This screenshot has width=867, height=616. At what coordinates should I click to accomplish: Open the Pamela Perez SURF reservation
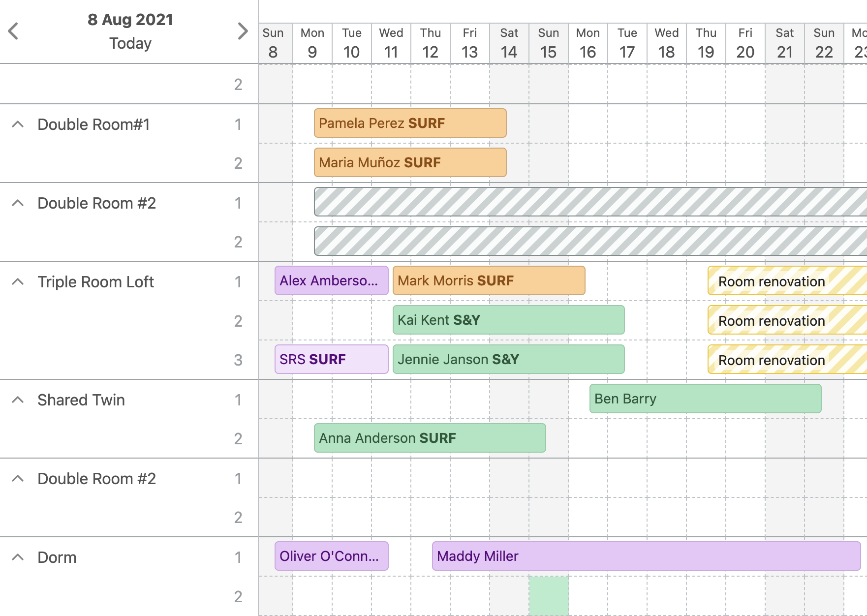409,123
